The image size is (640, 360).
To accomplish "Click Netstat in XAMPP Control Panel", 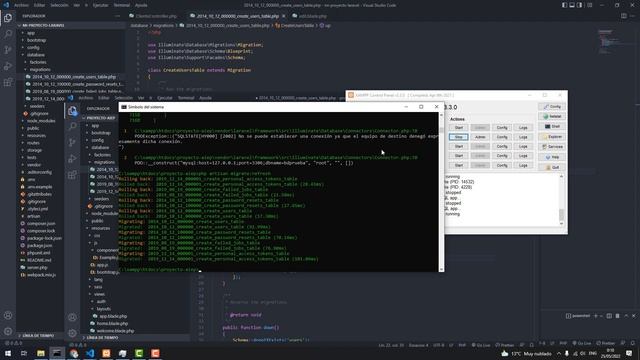I will click(552, 116).
